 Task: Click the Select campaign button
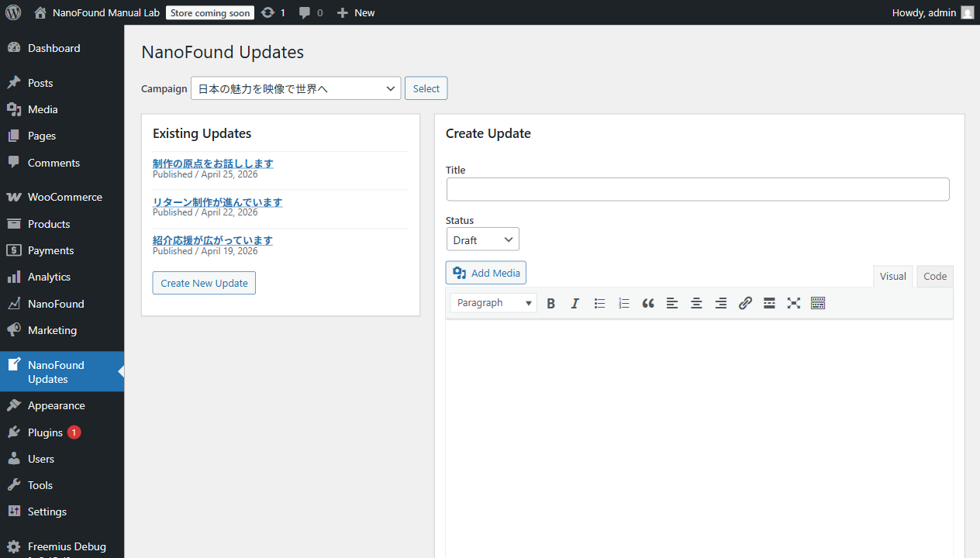click(x=426, y=88)
